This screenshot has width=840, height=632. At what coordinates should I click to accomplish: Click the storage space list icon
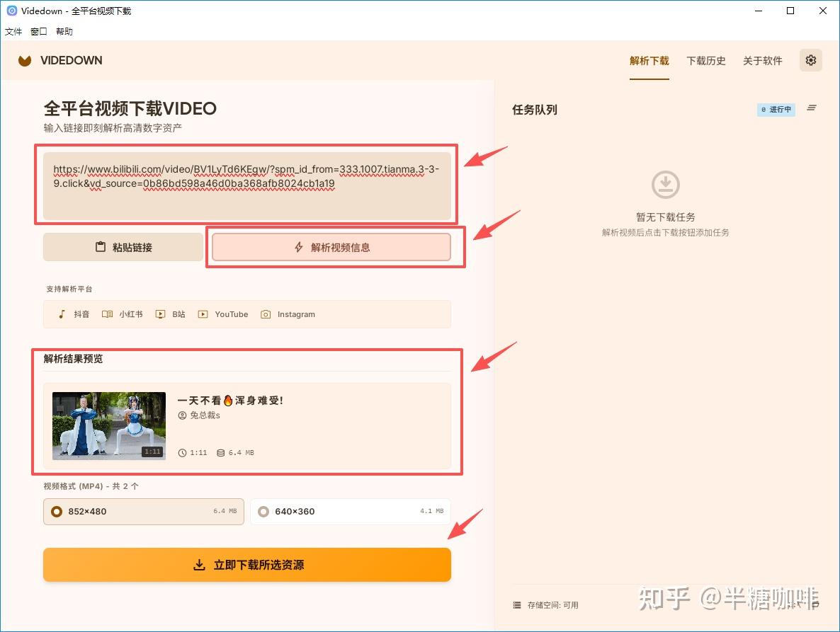(516, 605)
